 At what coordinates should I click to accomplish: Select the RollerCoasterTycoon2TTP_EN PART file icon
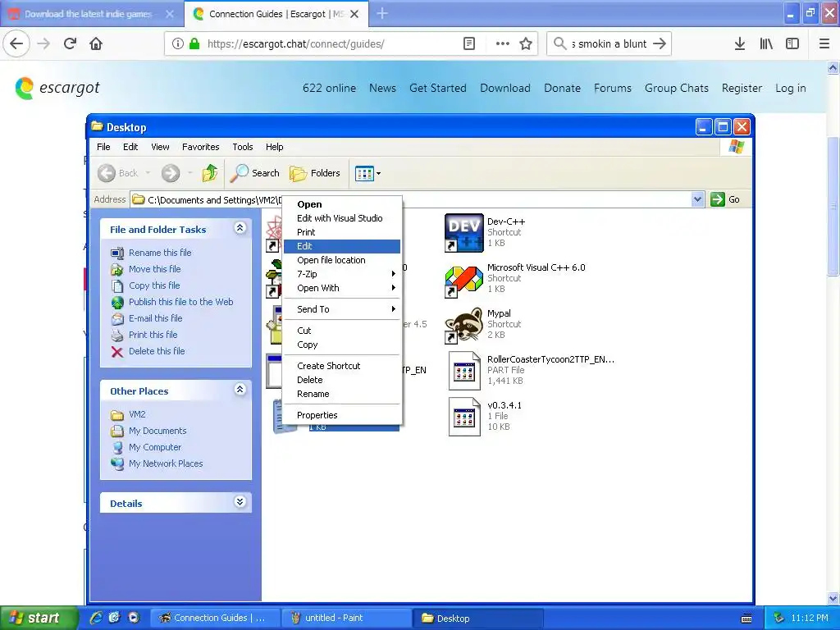tap(464, 371)
